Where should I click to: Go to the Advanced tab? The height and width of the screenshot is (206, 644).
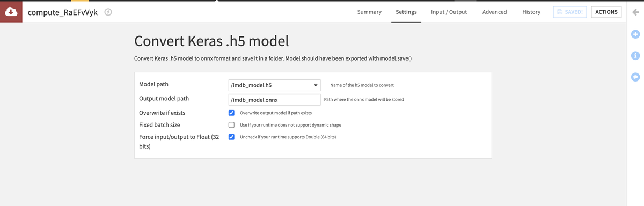pyautogui.click(x=494, y=12)
